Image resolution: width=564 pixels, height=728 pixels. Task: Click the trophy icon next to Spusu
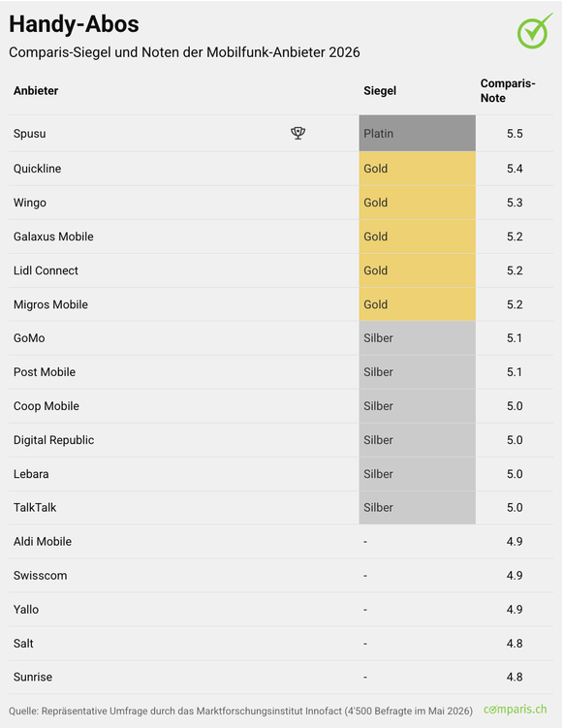(x=298, y=133)
